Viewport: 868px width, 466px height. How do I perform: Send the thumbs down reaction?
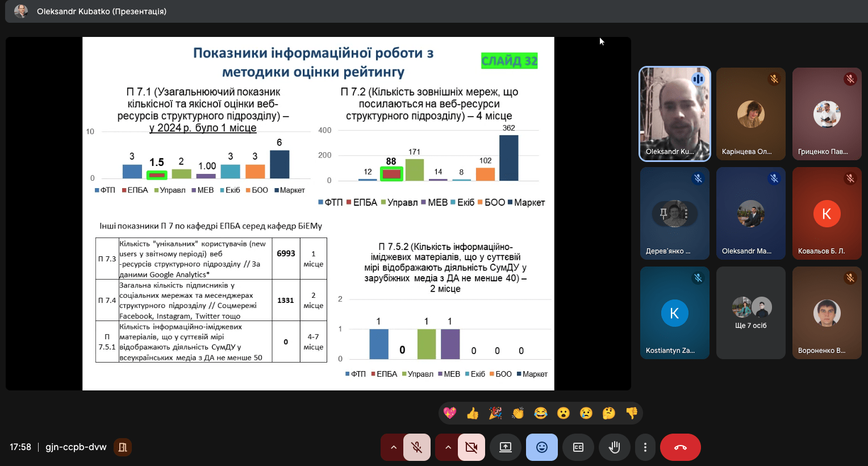[x=632, y=413]
